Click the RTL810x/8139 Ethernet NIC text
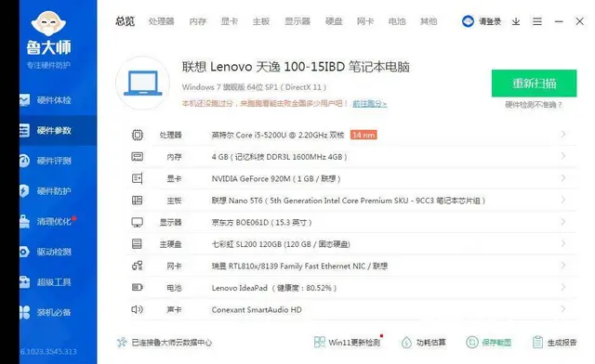Image resolution: width=595 pixels, height=364 pixels. click(x=299, y=266)
